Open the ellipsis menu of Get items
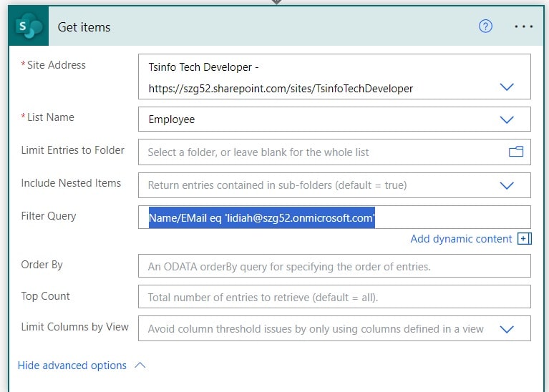 pos(524,26)
